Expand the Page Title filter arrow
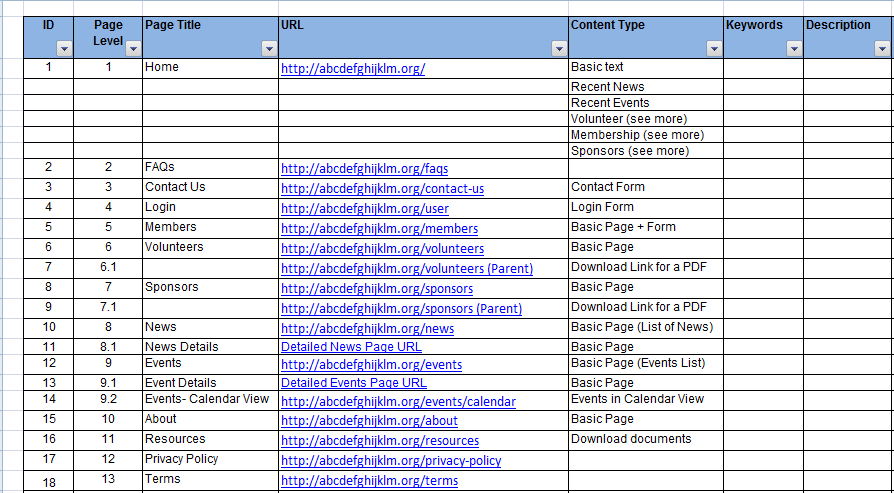 pos(269,50)
